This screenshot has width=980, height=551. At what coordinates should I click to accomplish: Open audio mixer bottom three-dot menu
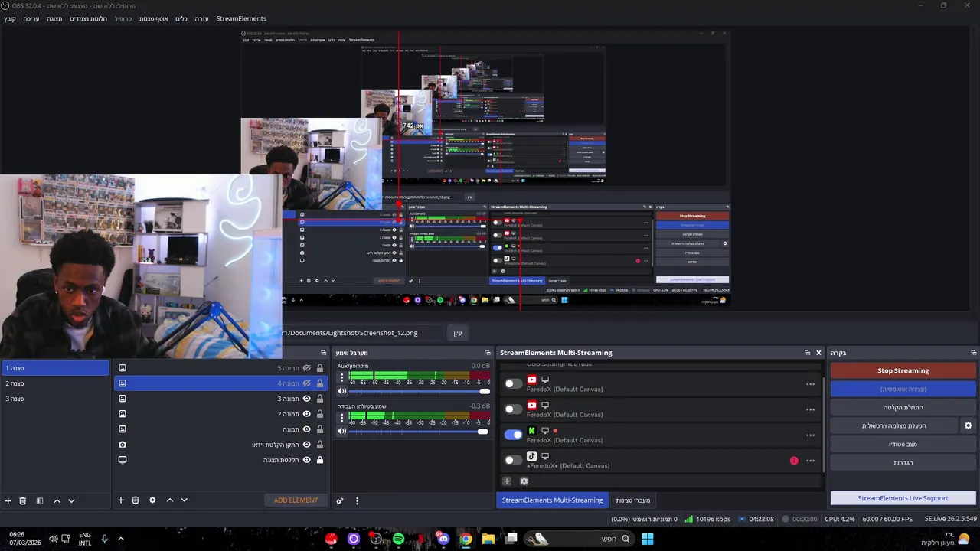pos(357,500)
